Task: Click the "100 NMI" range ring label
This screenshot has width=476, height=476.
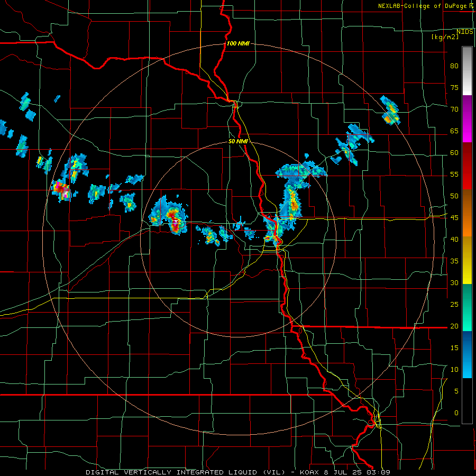Action: [x=238, y=43]
